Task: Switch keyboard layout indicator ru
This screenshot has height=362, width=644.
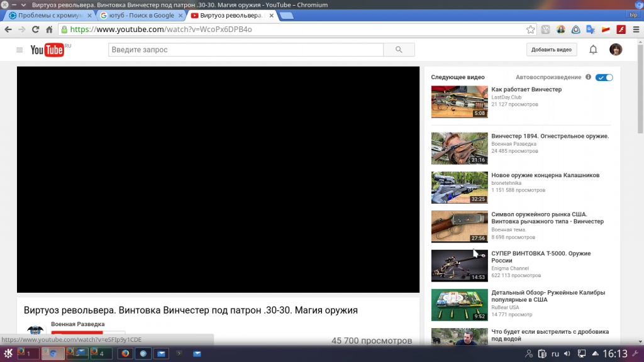Action: (555, 353)
